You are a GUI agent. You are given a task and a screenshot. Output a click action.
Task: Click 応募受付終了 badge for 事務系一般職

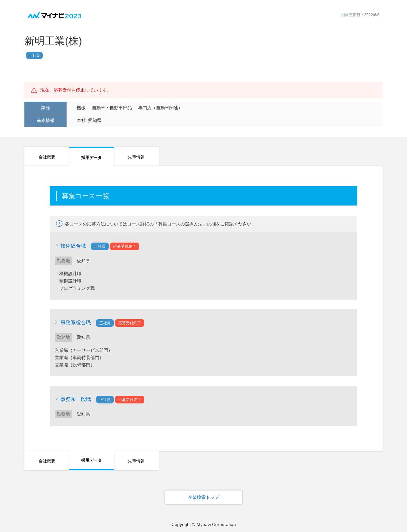tap(130, 400)
